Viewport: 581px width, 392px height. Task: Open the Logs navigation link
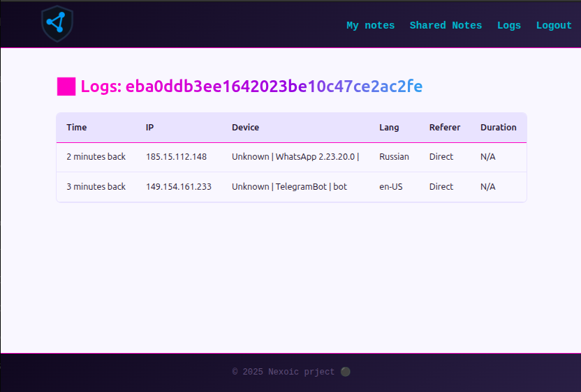[x=508, y=25]
